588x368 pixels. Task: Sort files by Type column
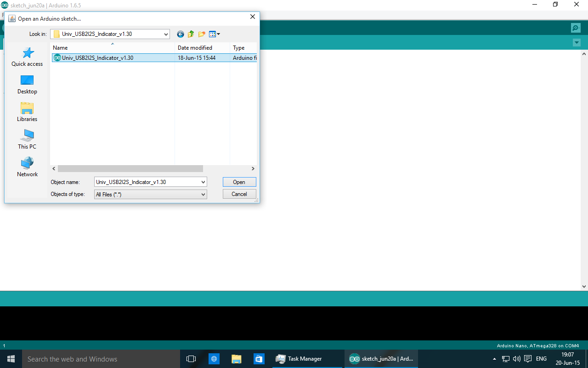tap(243, 48)
